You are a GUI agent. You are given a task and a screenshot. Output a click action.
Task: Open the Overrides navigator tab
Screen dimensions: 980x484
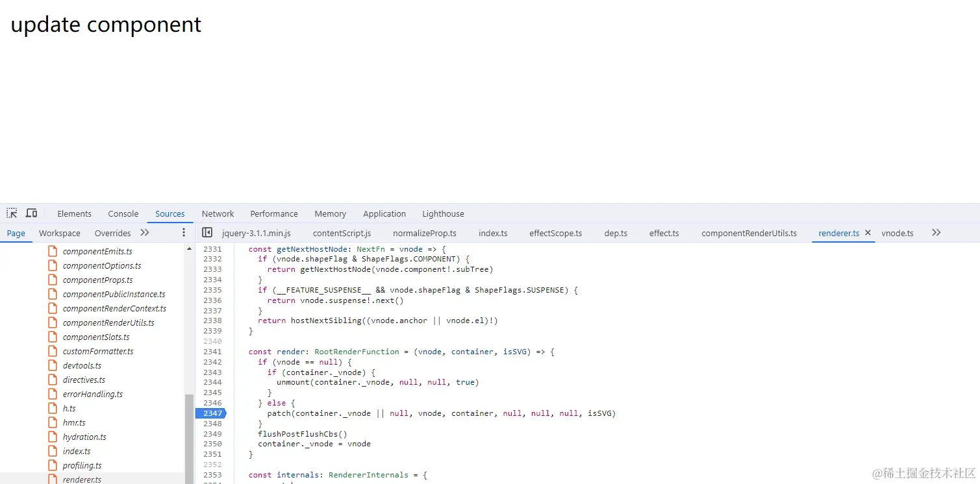112,233
